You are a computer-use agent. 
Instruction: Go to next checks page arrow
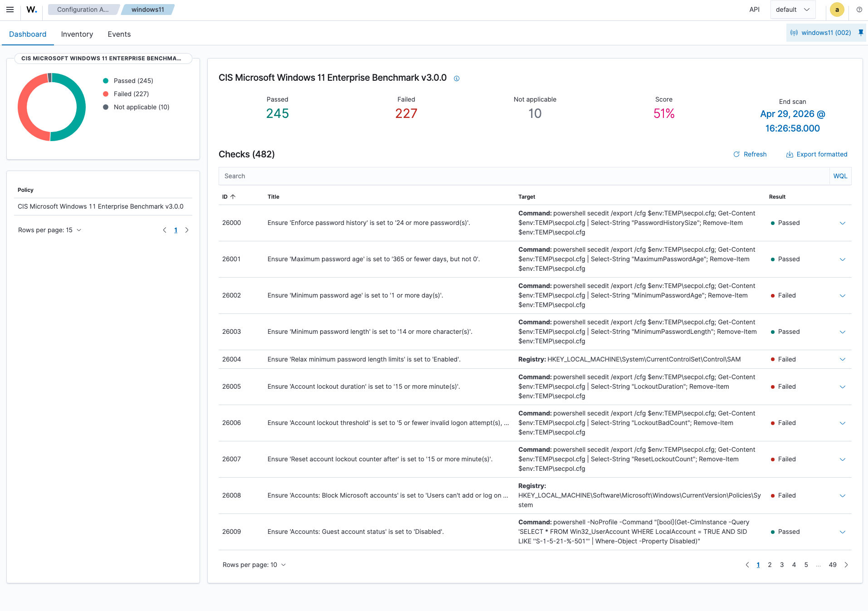(x=846, y=565)
